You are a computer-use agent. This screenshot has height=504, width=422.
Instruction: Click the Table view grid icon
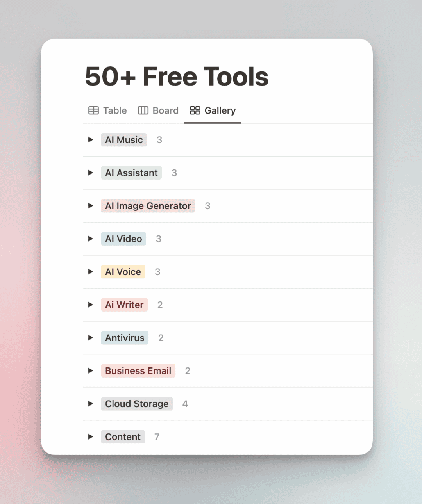[x=93, y=110]
